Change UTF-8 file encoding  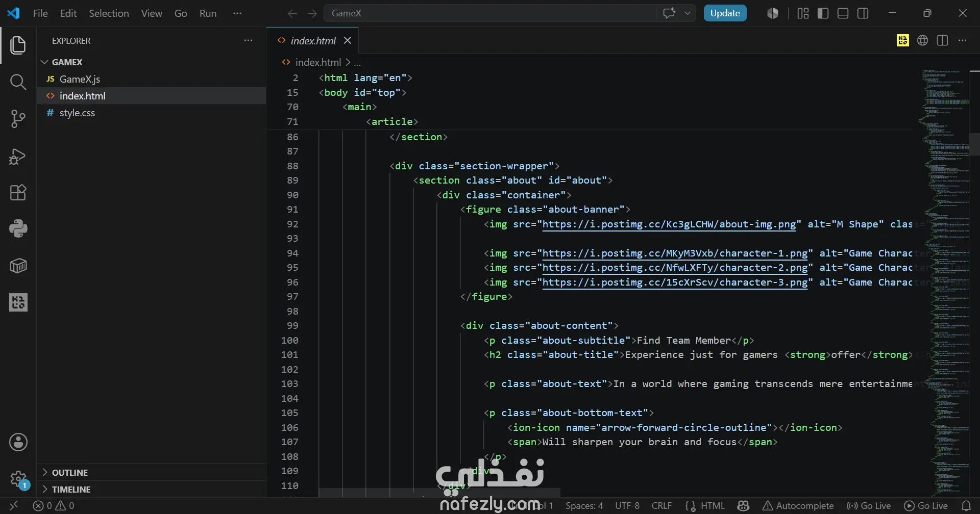pos(627,505)
